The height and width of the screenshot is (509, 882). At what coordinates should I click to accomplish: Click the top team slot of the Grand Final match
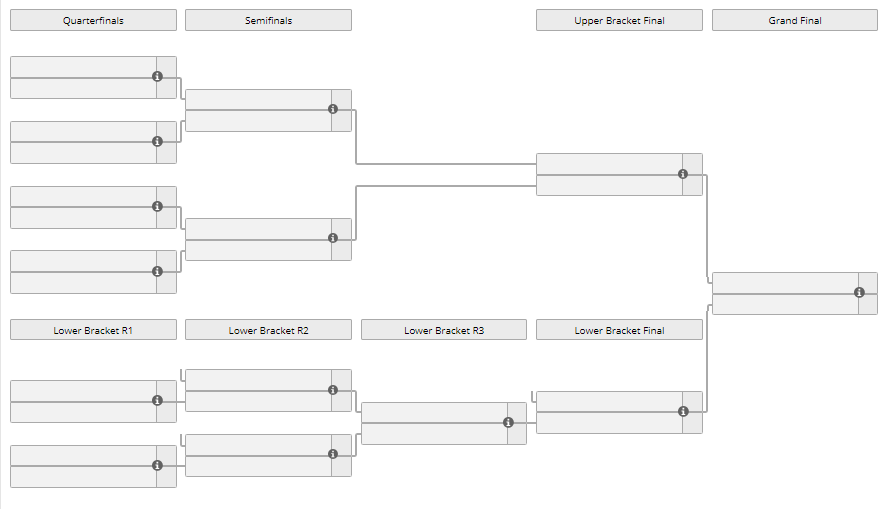784,282
